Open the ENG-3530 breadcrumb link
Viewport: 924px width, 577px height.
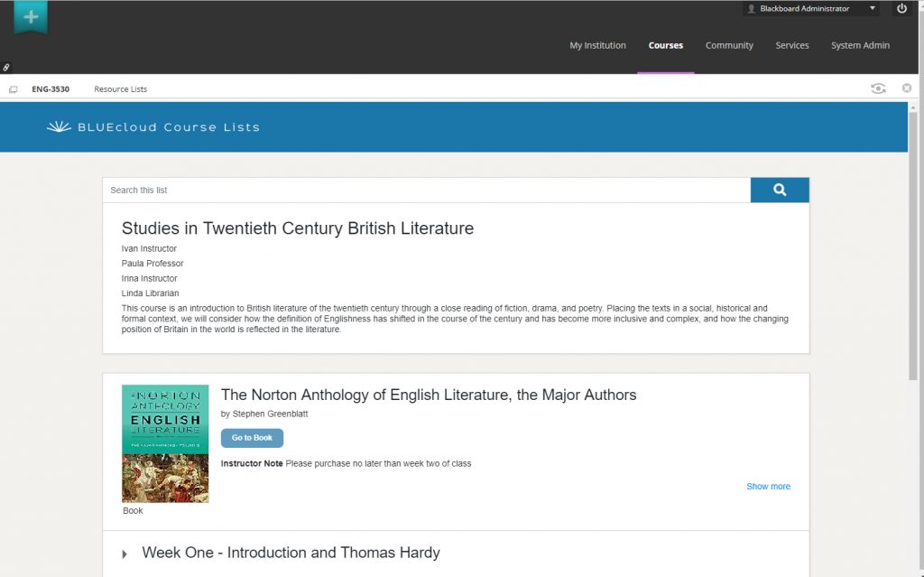(51, 89)
